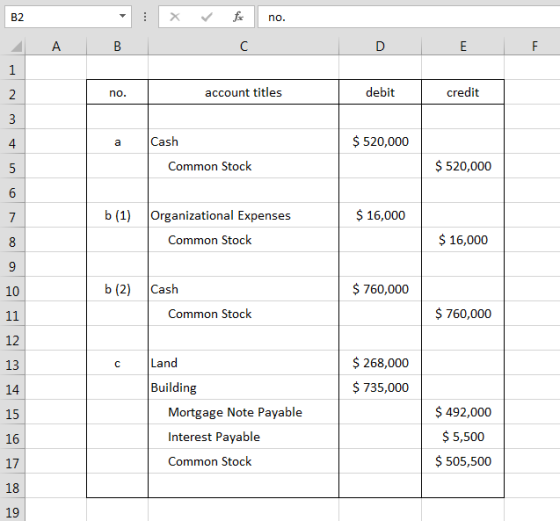Select column E header

click(463, 46)
